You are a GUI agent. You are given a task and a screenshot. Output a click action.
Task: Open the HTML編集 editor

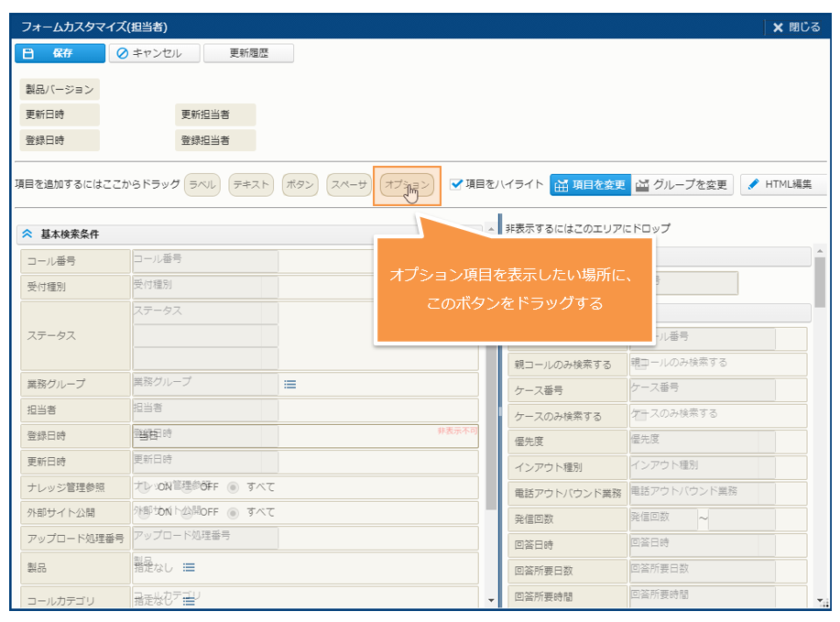781,185
